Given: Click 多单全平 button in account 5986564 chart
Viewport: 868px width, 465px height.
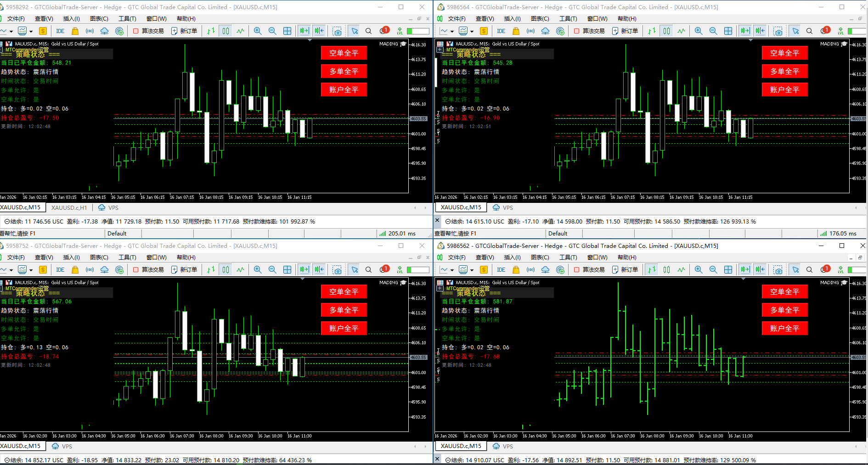Looking at the screenshot, I should pos(784,72).
